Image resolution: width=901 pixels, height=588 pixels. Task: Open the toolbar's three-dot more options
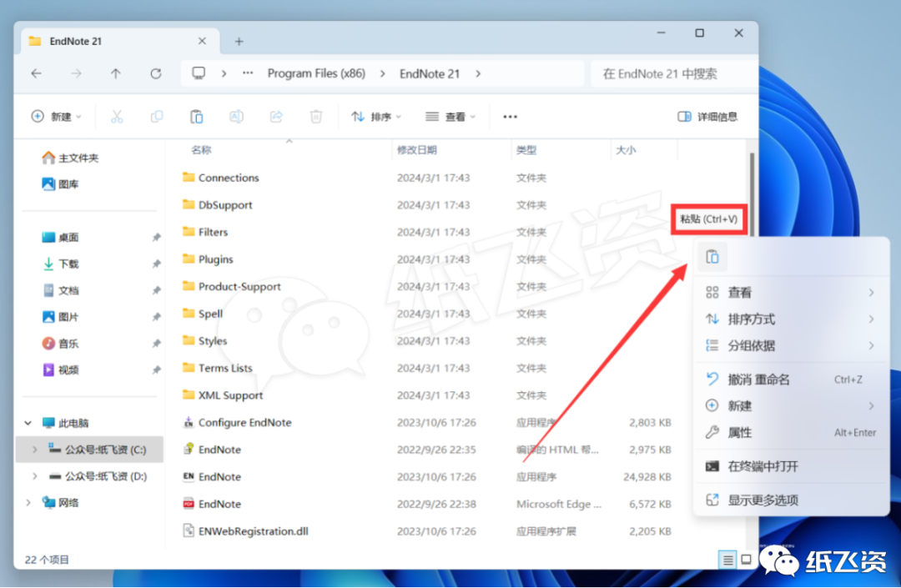pyautogui.click(x=511, y=117)
